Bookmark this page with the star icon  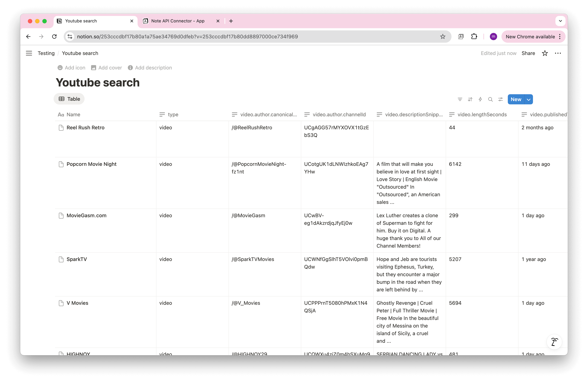(443, 37)
